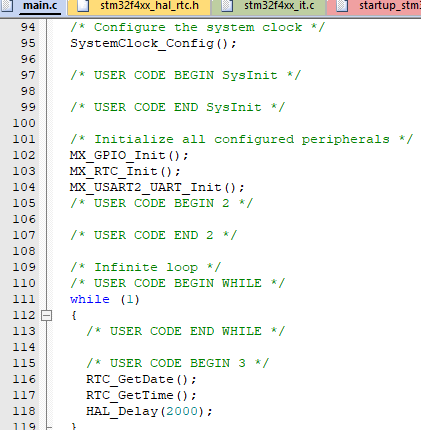421x430 pixels.
Task: Click line number 118 in the gutter
Action: (x=24, y=411)
